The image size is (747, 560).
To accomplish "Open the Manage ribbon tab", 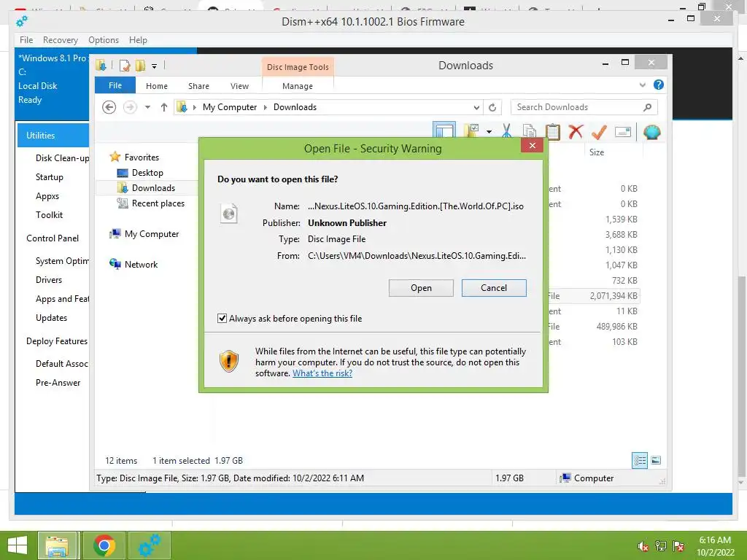I will click(x=298, y=86).
